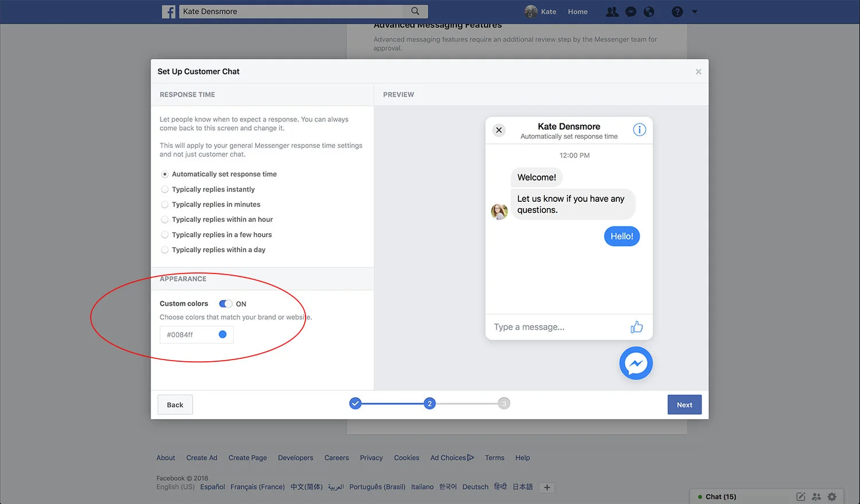Click the round Messenger chat bubble button
The image size is (860, 504).
coord(636,363)
